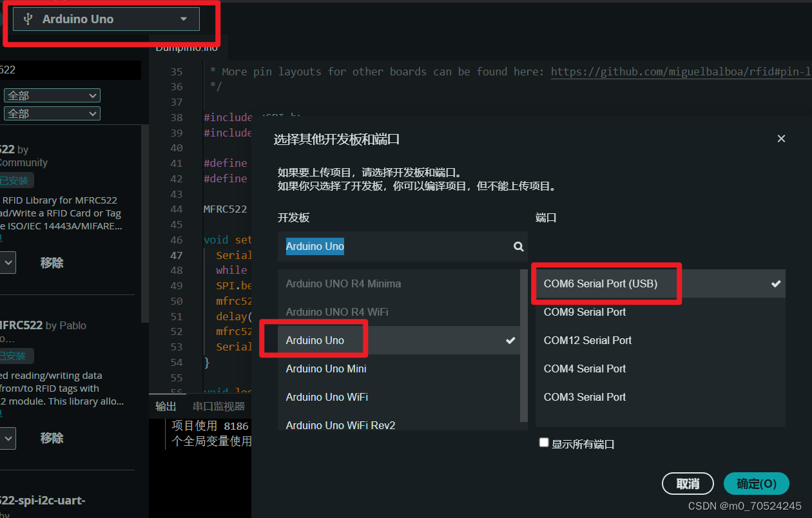The image size is (812, 518).
Task: Select Arduino Uno Mini board
Action: 399,369
